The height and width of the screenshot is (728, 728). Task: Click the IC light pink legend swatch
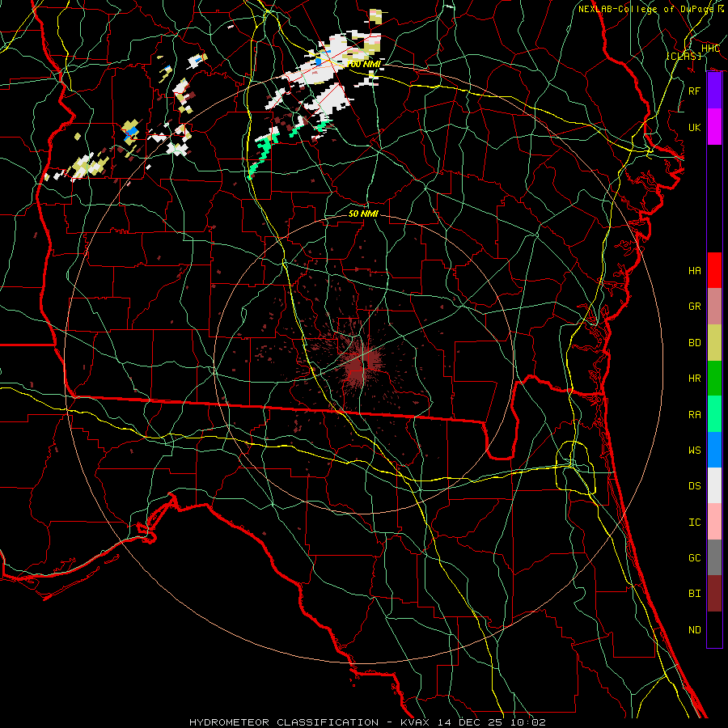pos(714,522)
